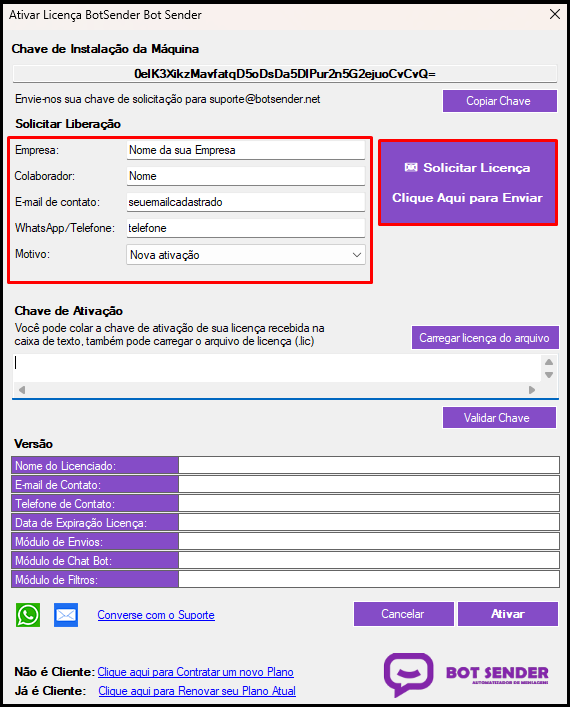The image size is (570, 707).
Task: Focus the WhatsApp/Telefone field
Action: tap(246, 228)
